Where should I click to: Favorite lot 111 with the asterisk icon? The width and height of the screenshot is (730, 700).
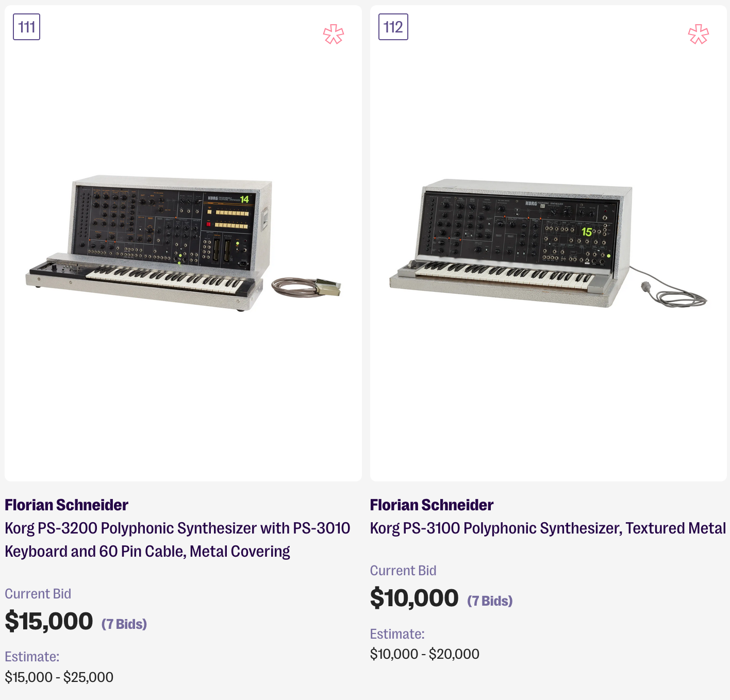[x=334, y=35]
